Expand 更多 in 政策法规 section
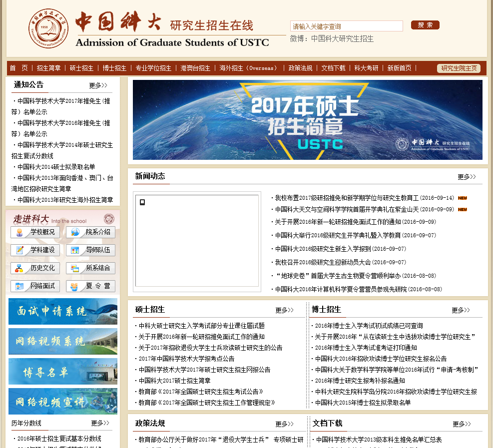Viewport: 493px width, 448px height. (284, 424)
